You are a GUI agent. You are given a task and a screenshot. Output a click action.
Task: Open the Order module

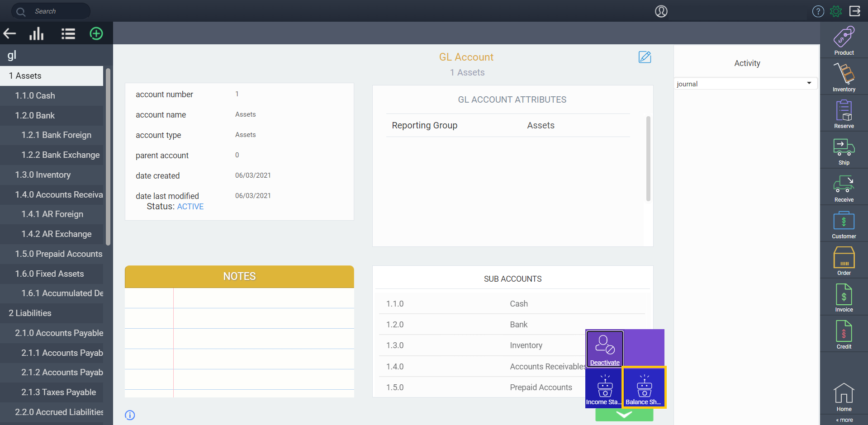[x=844, y=261]
